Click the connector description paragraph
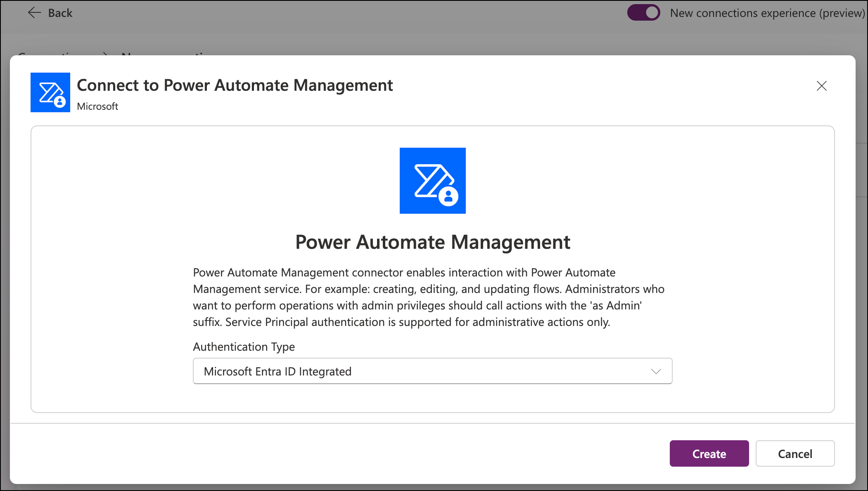Image resolution: width=868 pixels, height=491 pixels. pyautogui.click(x=429, y=297)
